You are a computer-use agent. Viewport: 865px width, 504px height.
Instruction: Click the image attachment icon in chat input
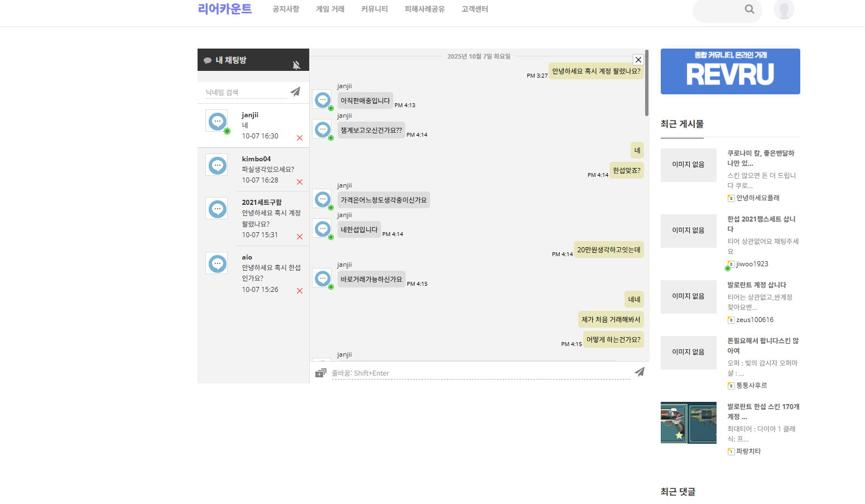[320, 373]
